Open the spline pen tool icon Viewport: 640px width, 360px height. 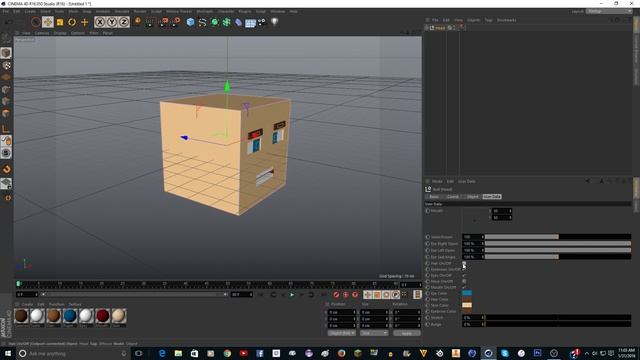coord(202,22)
